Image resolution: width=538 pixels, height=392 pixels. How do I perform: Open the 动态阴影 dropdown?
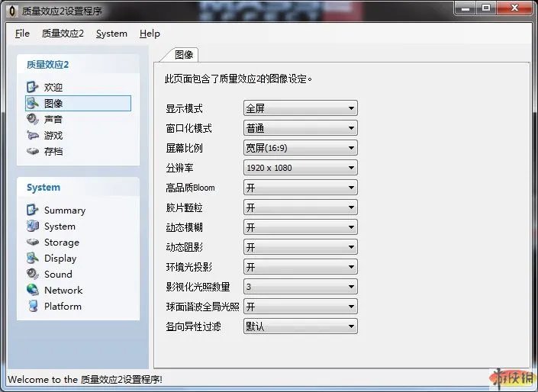[300, 247]
